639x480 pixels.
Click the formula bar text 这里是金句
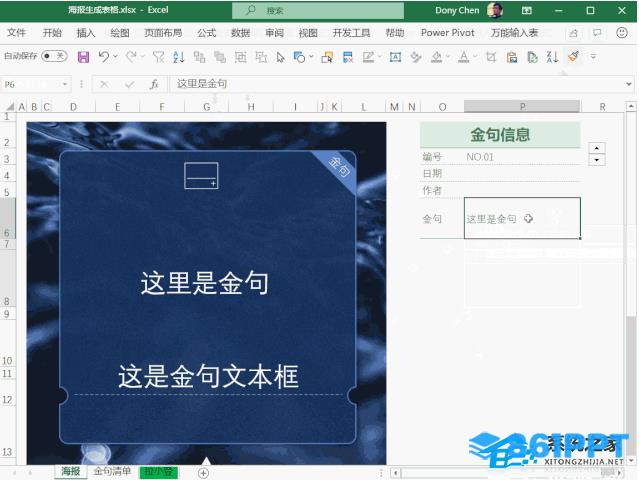point(202,84)
